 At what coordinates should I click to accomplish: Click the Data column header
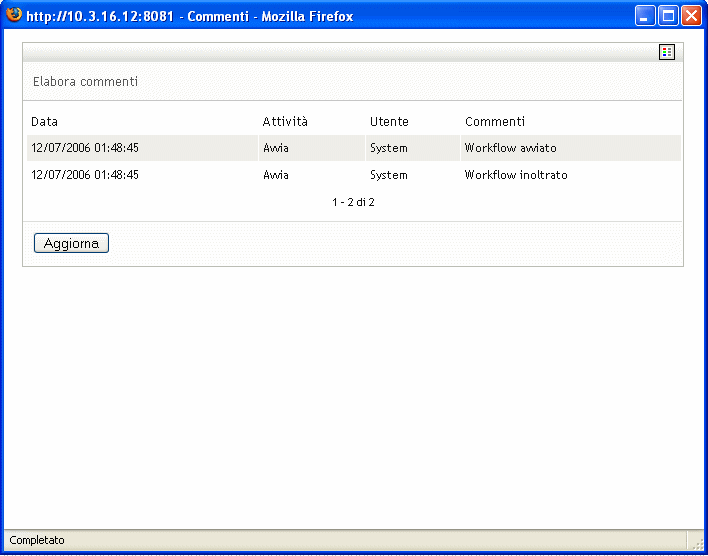click(x=44, y=121)
